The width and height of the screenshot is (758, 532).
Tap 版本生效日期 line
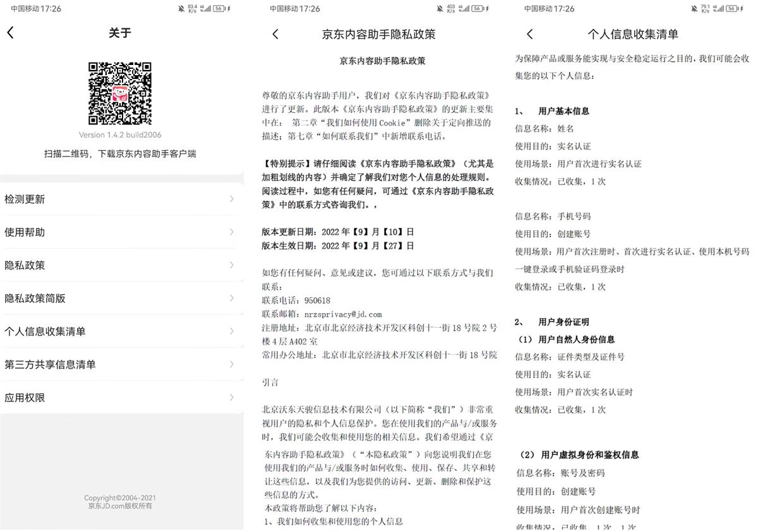338,245
